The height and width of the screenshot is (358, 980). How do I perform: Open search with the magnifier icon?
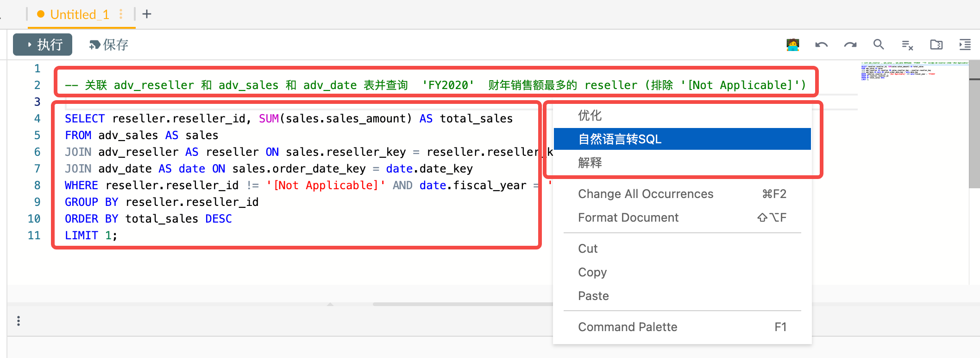tap(879, 45)
